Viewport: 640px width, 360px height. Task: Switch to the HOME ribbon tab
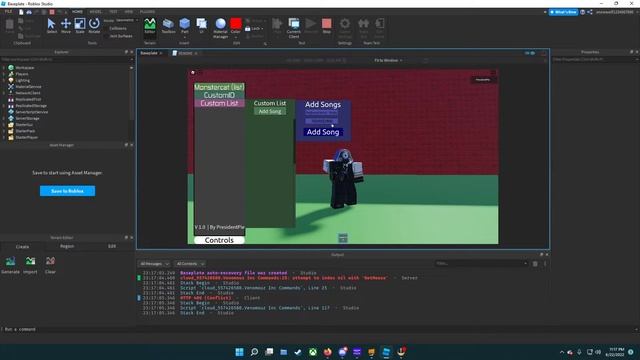pos(77,12)
